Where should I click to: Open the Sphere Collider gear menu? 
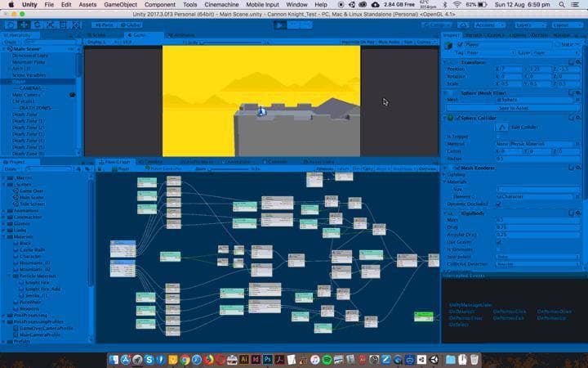[x=578, y=118]
